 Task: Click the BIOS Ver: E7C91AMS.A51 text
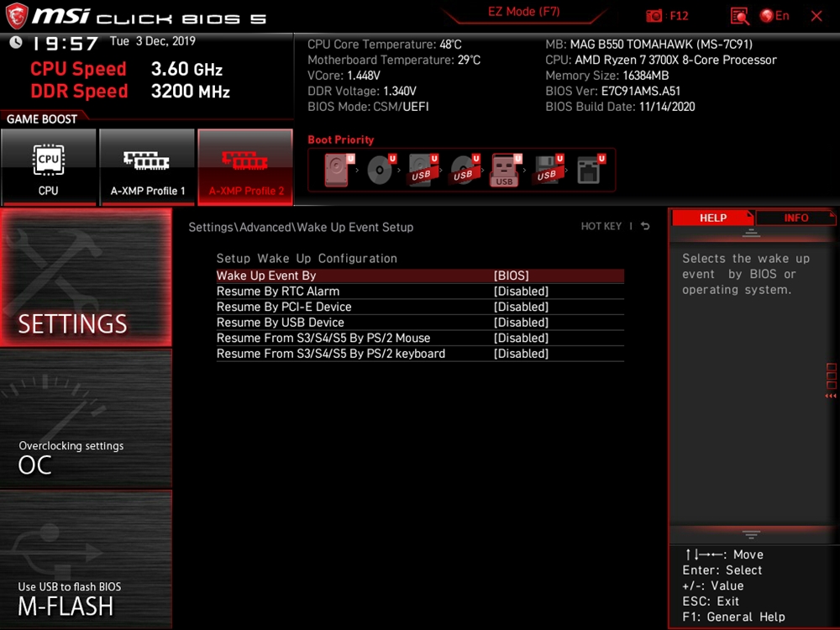(x=613, y=91)
